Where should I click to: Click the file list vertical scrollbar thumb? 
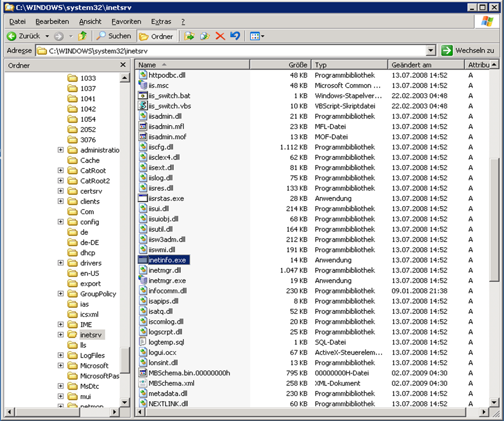494,220
